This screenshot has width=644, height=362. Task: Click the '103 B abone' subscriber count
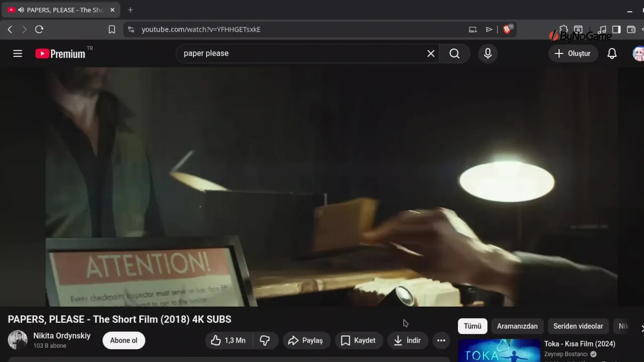point(50,346)
